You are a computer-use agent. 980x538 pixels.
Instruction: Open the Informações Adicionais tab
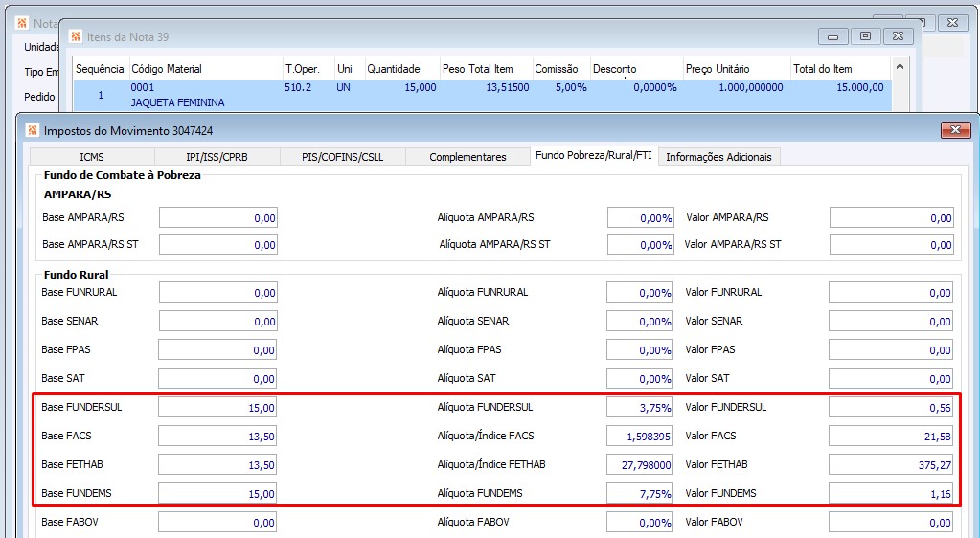point(718,157)
